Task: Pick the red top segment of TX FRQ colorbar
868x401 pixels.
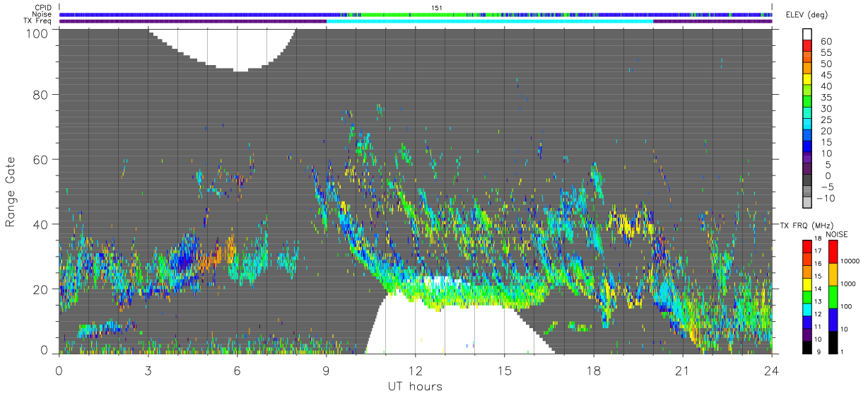Action: pyautogui.click(x=806, y=246)
